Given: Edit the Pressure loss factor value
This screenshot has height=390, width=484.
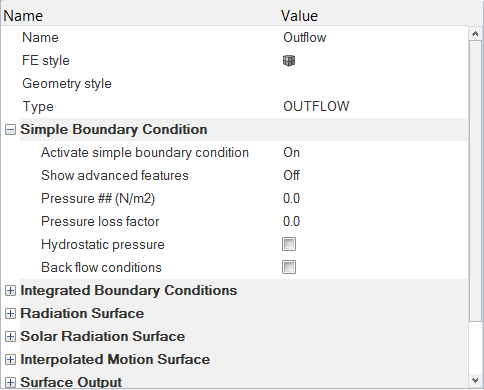Looking at the screenshot, I should click(x=374, y=222).
